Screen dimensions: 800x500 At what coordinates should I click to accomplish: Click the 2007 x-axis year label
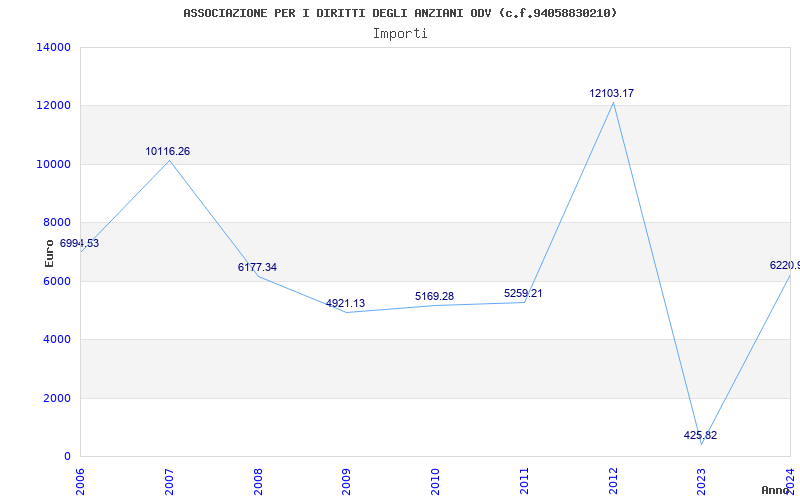click(x=169, y=481)
